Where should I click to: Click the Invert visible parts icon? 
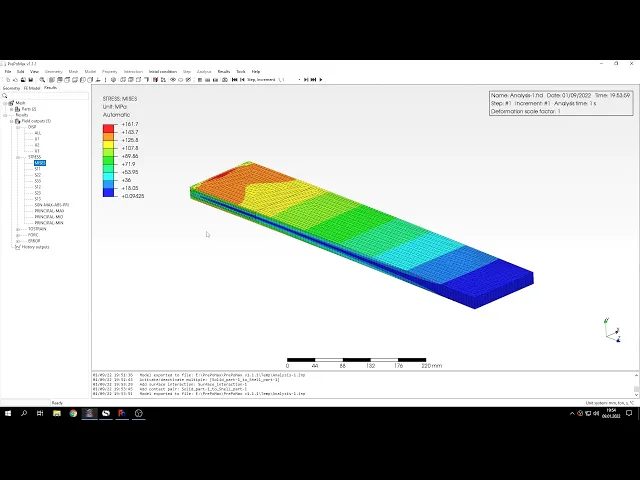pos(189,80)
